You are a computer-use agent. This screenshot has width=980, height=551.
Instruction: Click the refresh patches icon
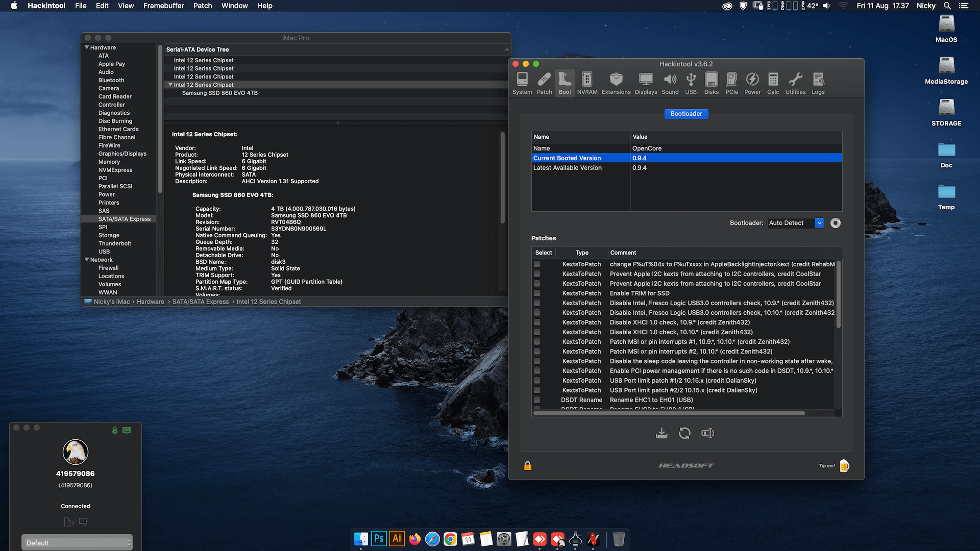(x=684, y=433)
